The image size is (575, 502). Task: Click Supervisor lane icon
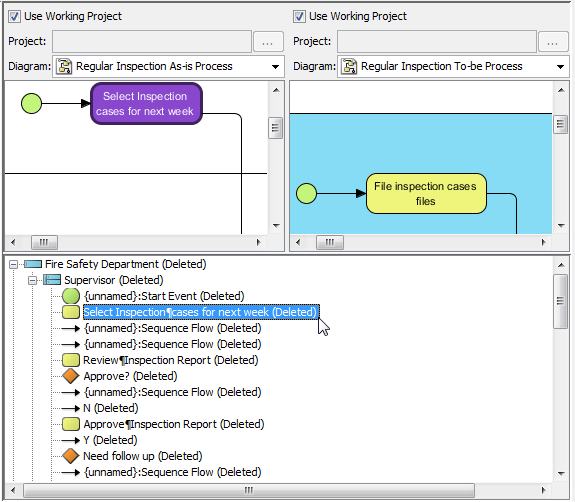pyautogui.click(x=52, y=280)
